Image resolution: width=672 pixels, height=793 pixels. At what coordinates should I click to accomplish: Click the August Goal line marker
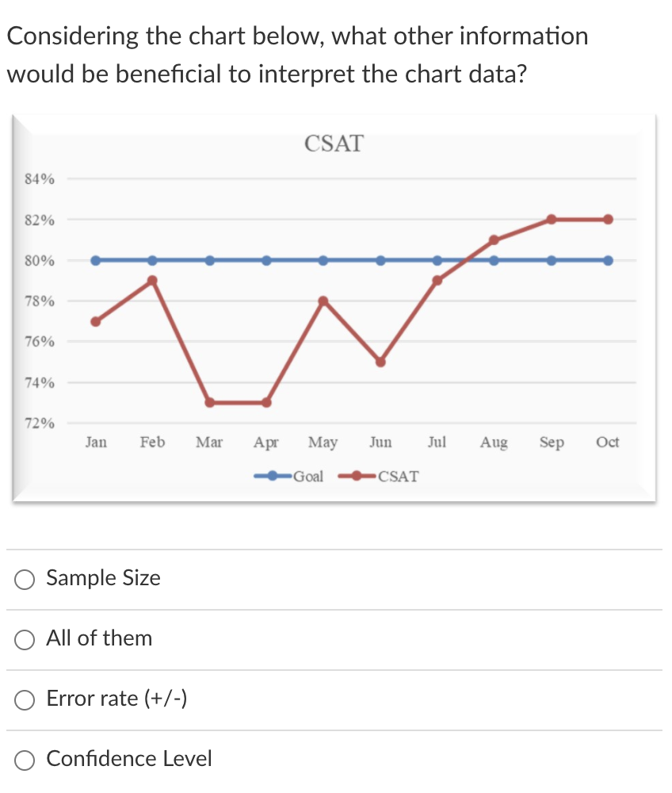point(494,259)
